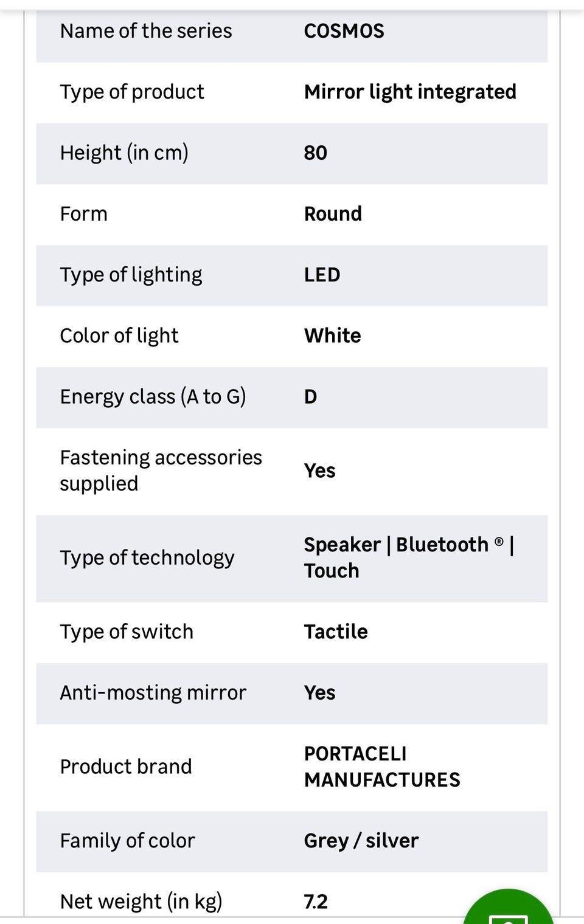Click energy class value 'D'

[x=310, y=397]
